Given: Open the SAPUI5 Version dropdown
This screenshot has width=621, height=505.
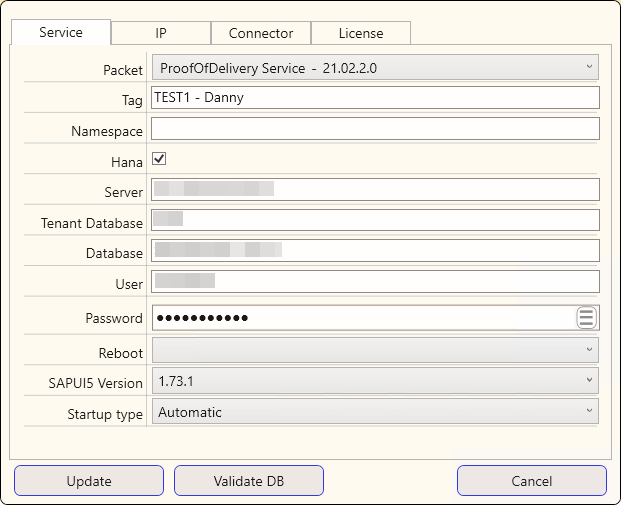Looking at the screenshot, I should pyautogui.click(x=375, y=381).
